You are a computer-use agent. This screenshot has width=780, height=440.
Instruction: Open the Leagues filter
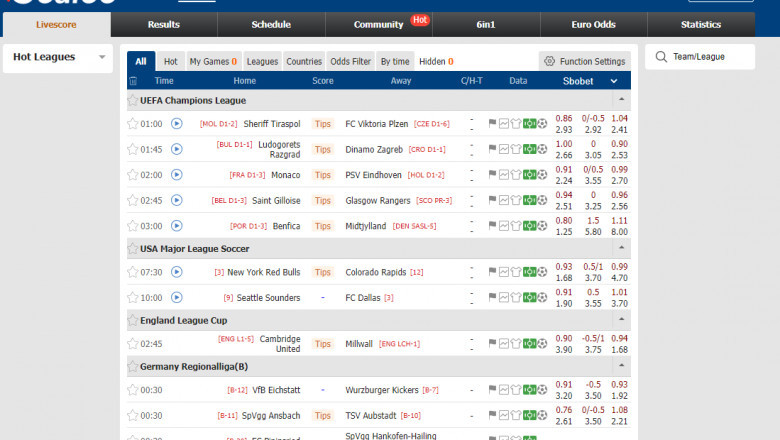262,62
